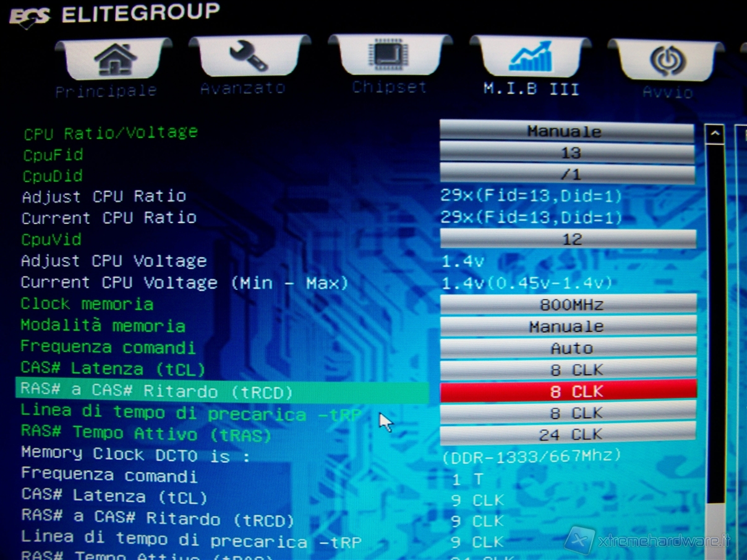The height and width of the screenshot is (560, 747).
Task: Select the CpuVid value 12
Action: (568, 239)
